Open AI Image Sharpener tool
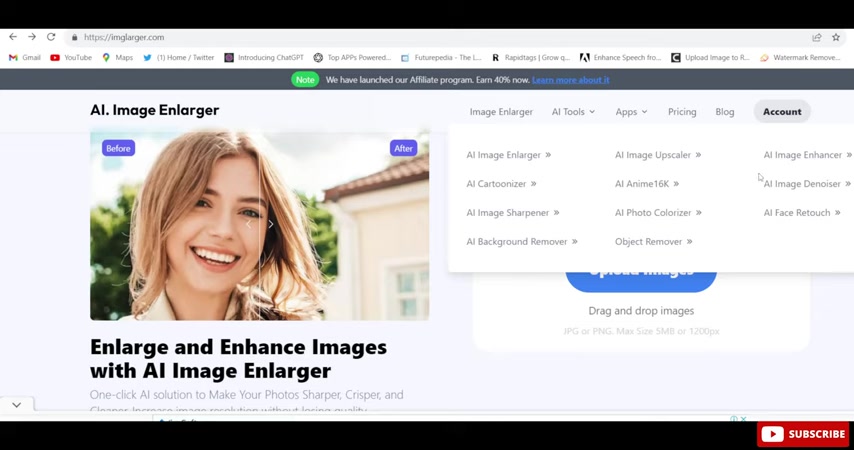Screen dimensions: 854x450 pos(513,212)
